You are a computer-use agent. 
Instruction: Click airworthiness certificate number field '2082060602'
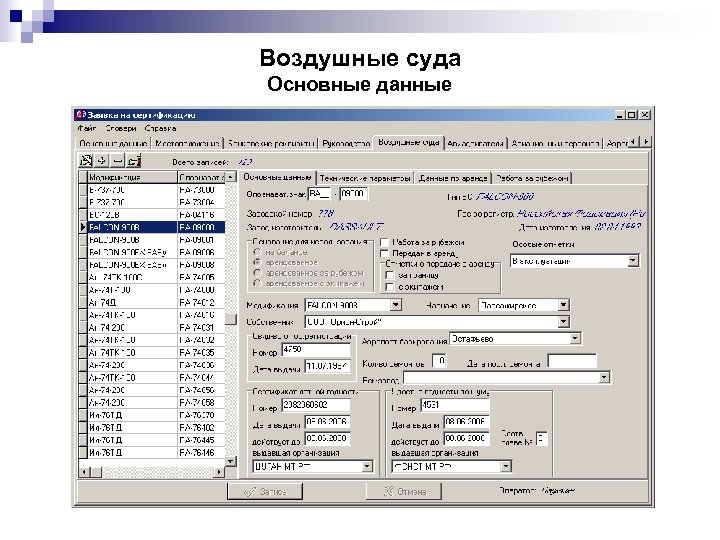pos(316,405)
